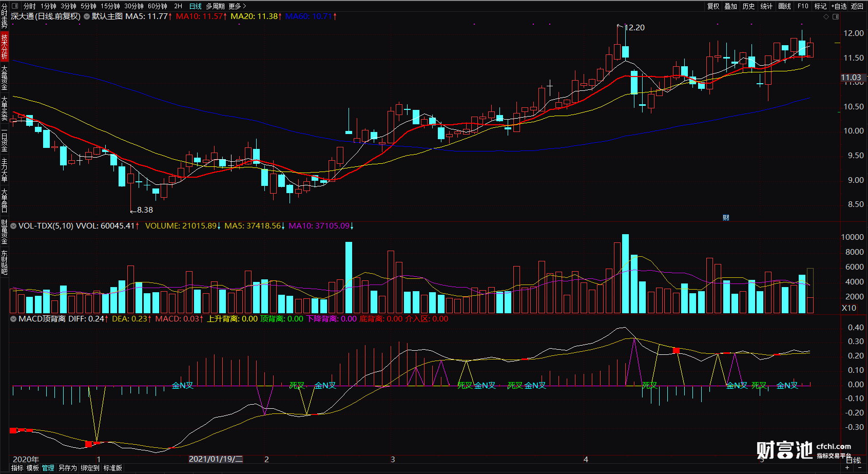Screen dimensions: 868x474
Task: Select the 3分钟 period
Action: pos(68,6)
